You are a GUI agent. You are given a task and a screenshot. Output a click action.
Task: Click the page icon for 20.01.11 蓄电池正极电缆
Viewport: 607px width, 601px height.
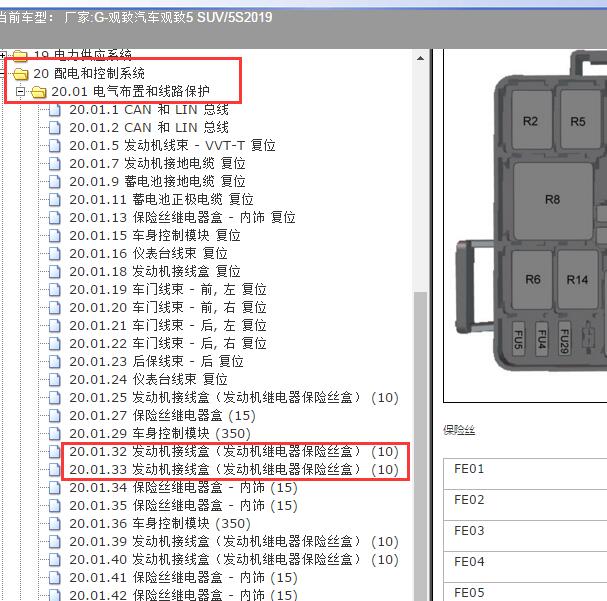[x=55, y=200]
